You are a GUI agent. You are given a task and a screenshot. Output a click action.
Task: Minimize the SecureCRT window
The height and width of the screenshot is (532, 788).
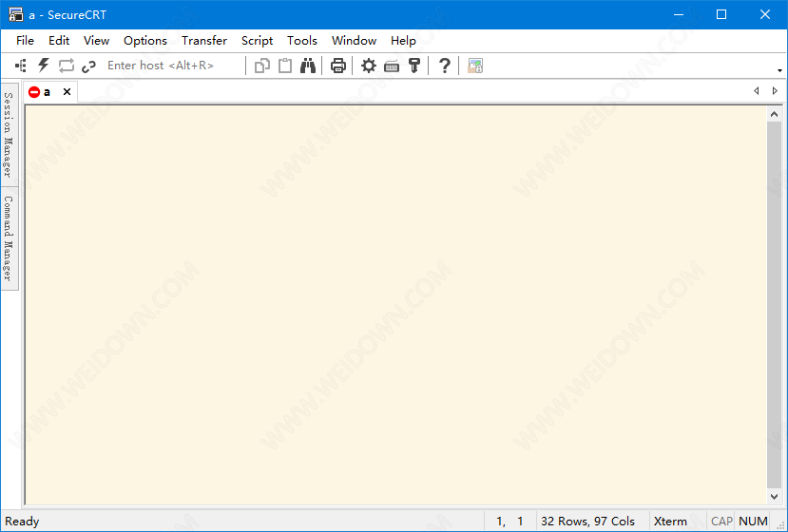[679, 14]
